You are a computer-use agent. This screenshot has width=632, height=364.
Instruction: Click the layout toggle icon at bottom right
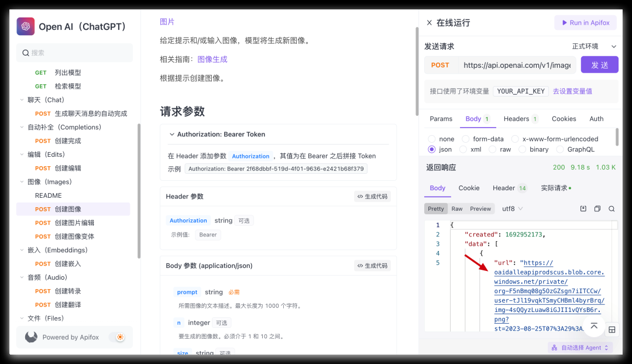(x=612, y=329)
